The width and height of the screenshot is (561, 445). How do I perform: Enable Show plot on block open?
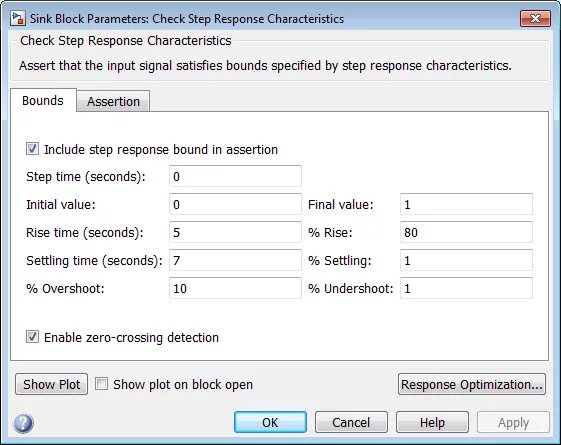click(101, 384)
